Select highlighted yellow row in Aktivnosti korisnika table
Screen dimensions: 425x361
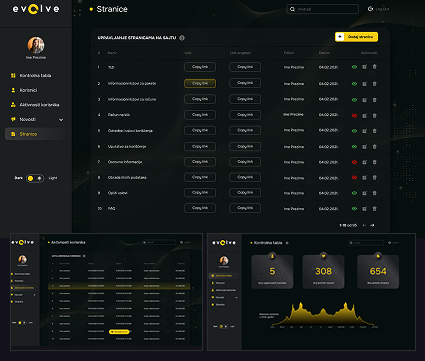[x=119, y=286]
